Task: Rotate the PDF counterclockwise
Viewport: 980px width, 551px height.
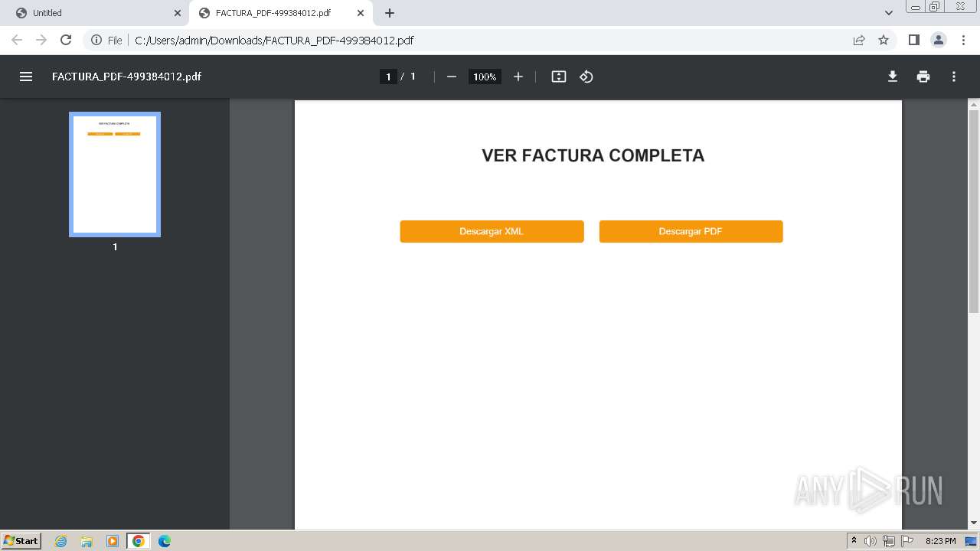Action: click(586, 77)
